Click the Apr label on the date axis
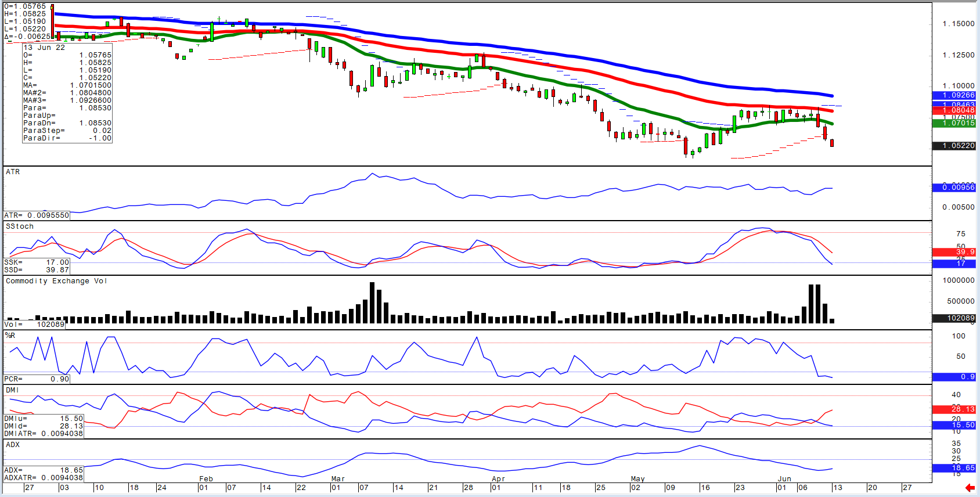This screenshot has width=980, height=497. click(498, 479)
